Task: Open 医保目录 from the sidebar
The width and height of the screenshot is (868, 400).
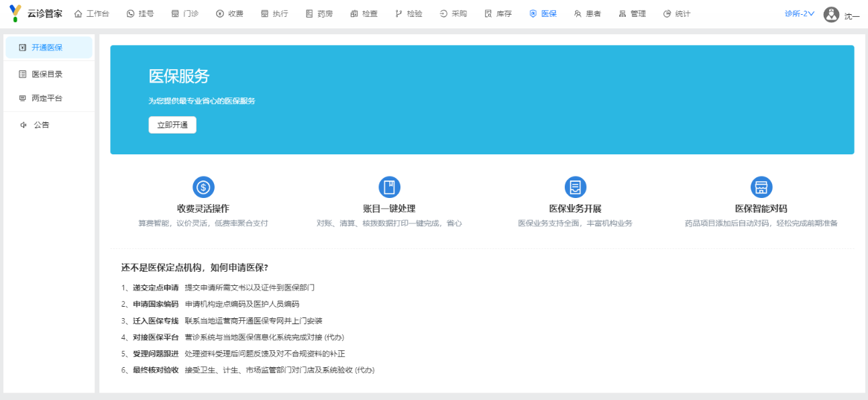Action: click(46, 74)
